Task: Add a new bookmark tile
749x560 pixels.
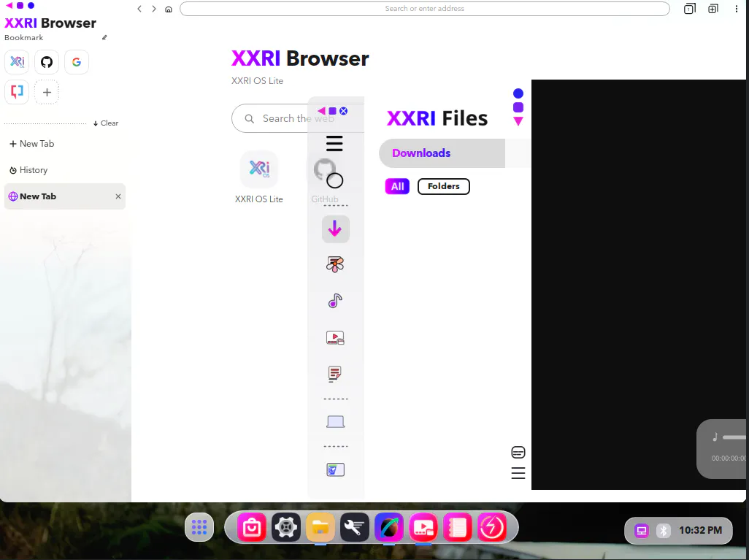Action: pyautogui.click(x=47, y=92)
